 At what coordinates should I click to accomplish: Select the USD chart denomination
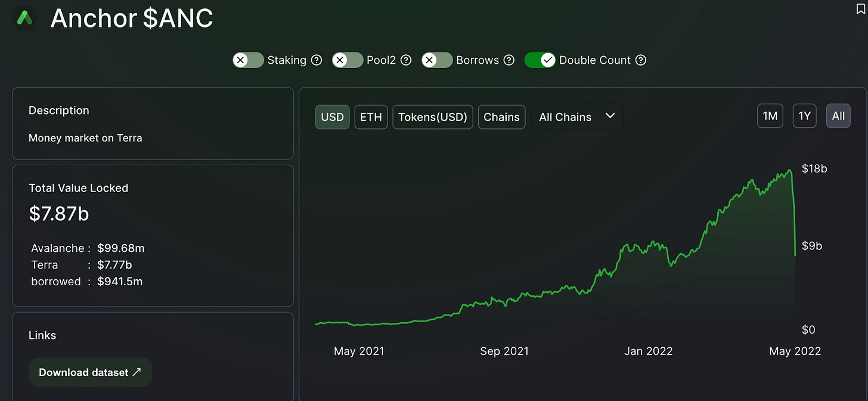point(332,117)
